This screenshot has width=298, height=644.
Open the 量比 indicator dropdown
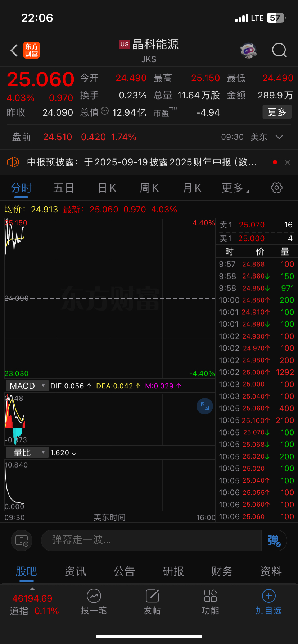[27, 452]
